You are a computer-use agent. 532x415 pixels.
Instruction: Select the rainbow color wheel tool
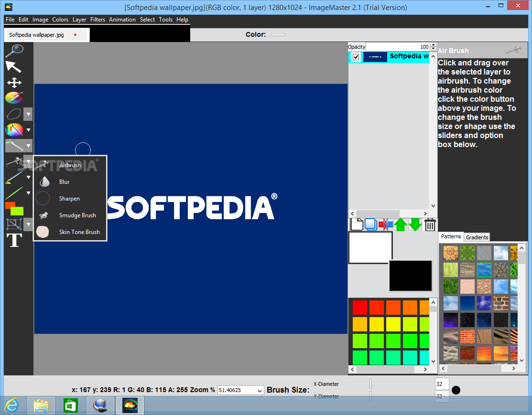[x=14, y=130]
